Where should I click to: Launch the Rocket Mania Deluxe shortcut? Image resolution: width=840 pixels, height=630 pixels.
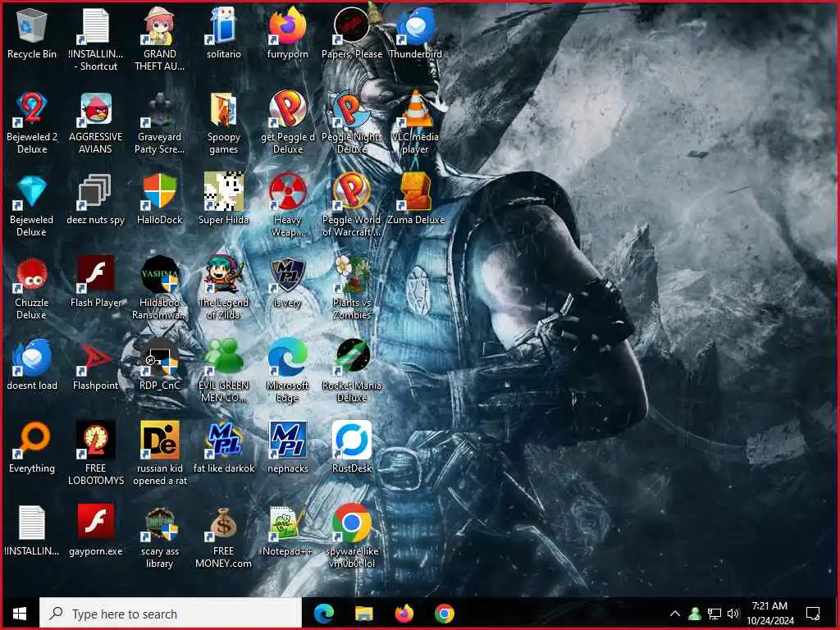351,371
